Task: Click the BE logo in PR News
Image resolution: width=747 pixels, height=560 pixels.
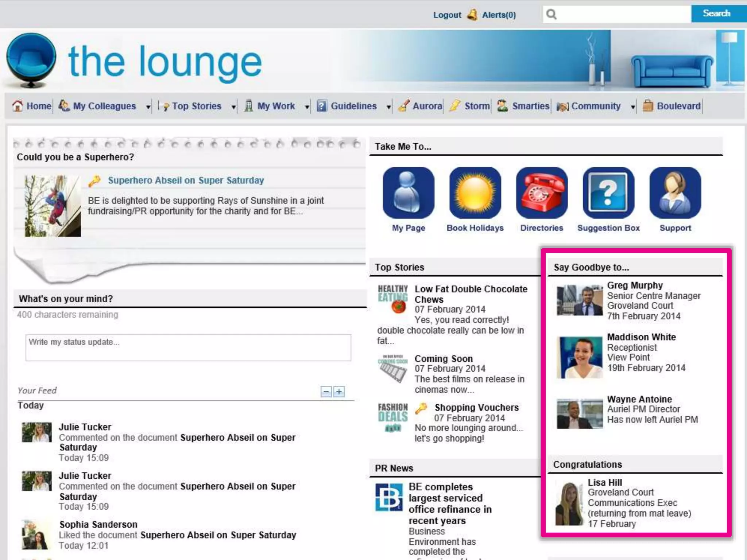Action: pyautogui.click(x=389, y=497)
